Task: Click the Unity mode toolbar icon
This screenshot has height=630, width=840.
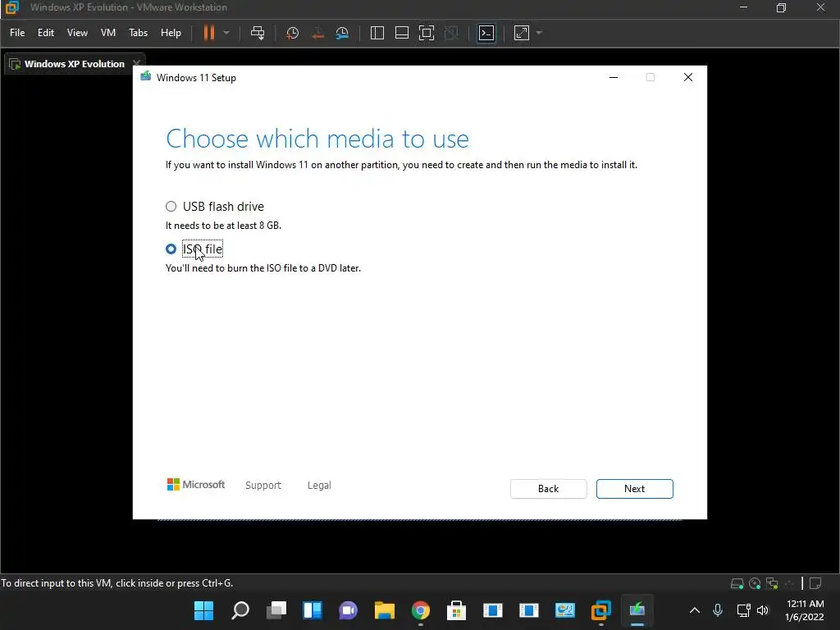Action: pos(452,33)
